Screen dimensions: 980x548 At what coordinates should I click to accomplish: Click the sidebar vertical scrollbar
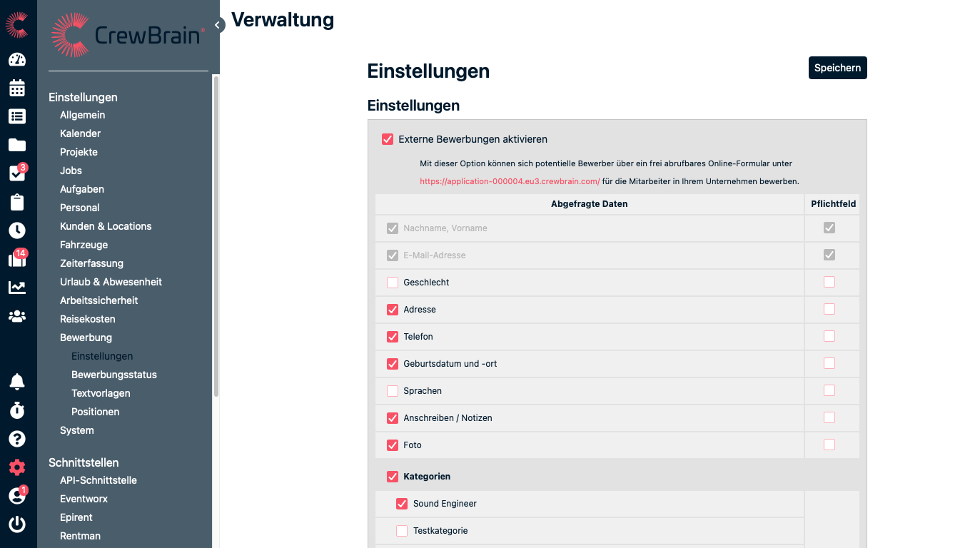216,235
